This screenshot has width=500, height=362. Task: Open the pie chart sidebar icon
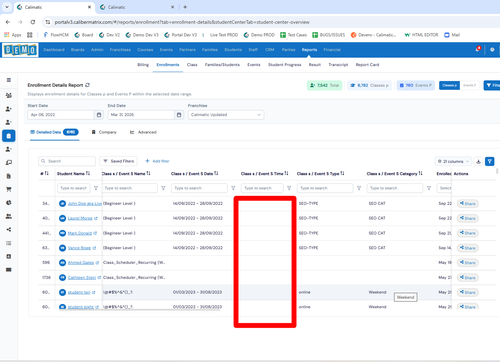coord(9,203)
